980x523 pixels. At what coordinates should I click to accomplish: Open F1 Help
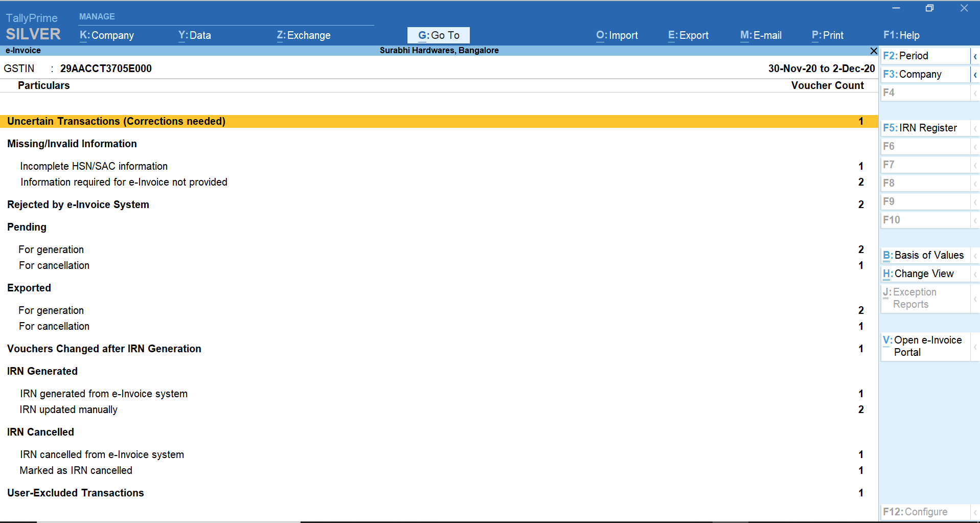click(901, 35)
